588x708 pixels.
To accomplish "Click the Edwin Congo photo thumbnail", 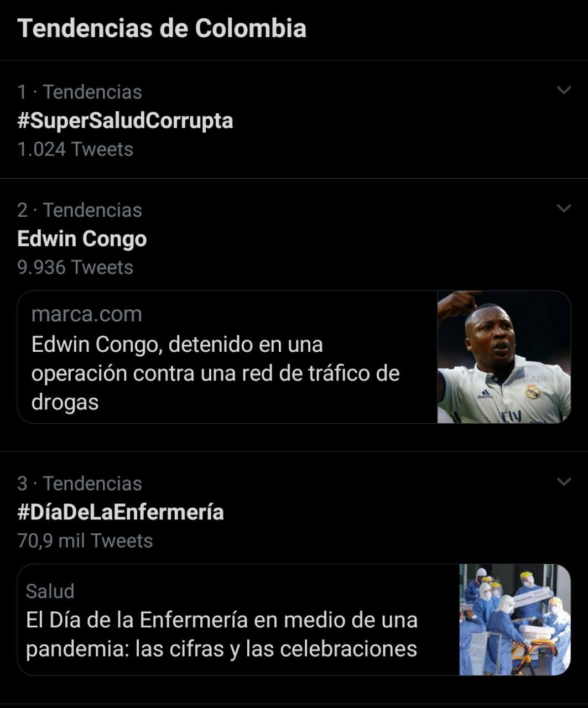I will [503, 357].
